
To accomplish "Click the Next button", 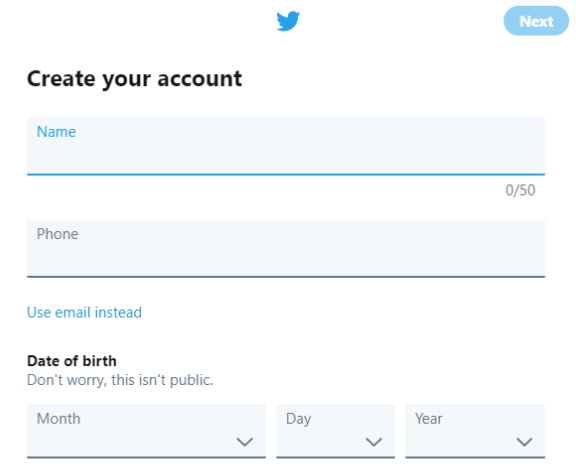I will [536, 21].
